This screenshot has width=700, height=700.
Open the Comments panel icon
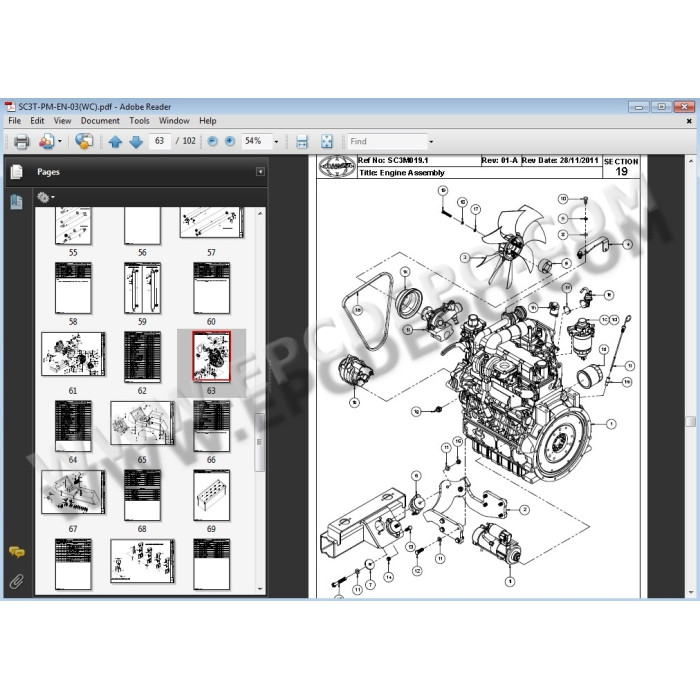tap(17, 552)
